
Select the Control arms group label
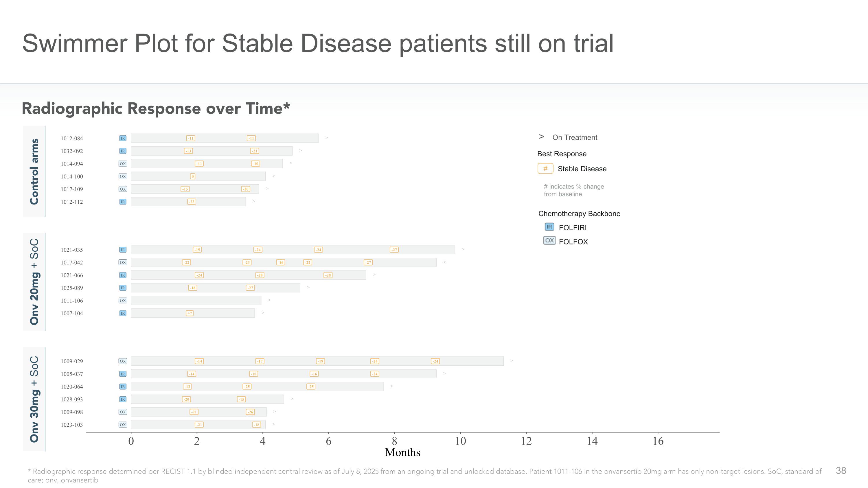click(34, 172)
